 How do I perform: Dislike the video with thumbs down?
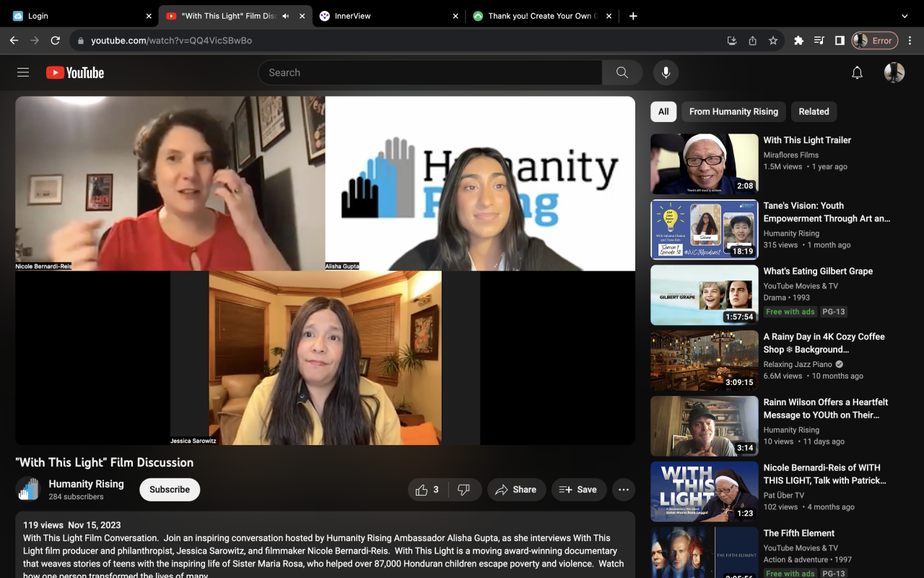[x=464, y=489]
